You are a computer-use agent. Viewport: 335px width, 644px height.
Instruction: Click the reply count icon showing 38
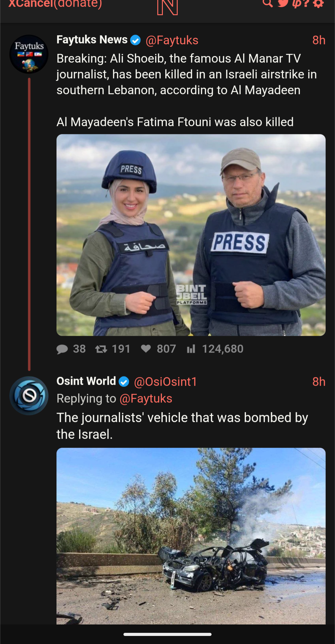(62, 349)
